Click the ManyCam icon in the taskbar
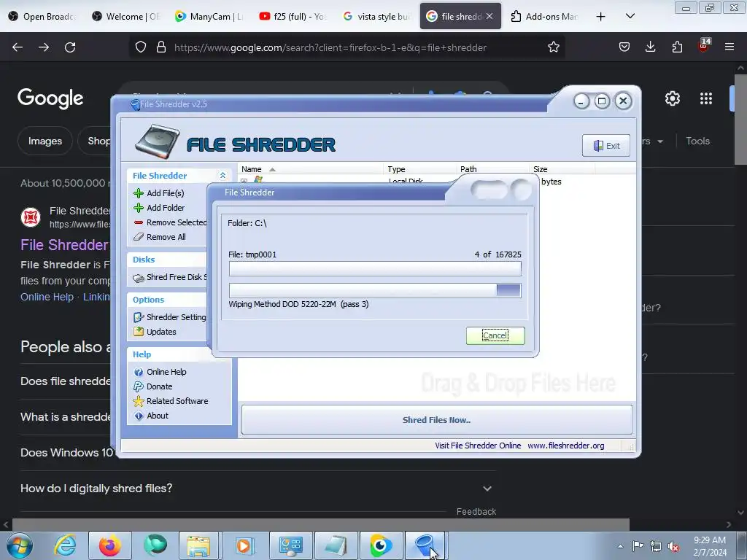747x560 pixels. (x=381, y=545)
